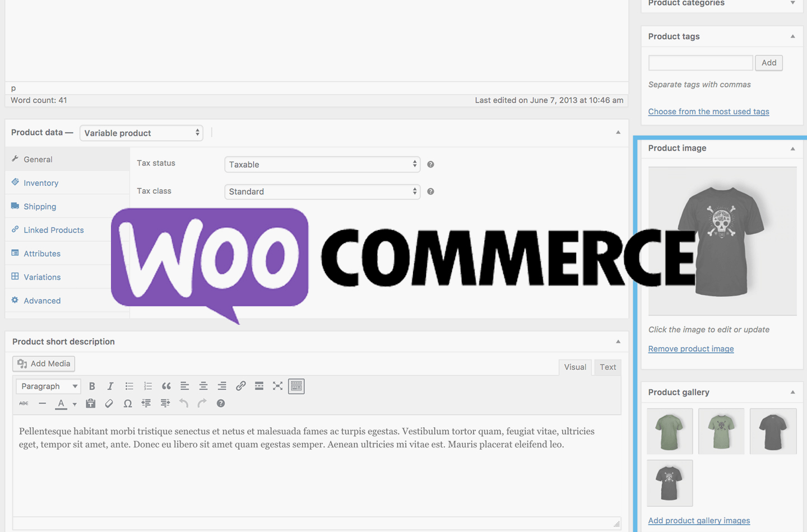
Task: Collapse the Product gallery panel
Action: [x=792, y=392]
